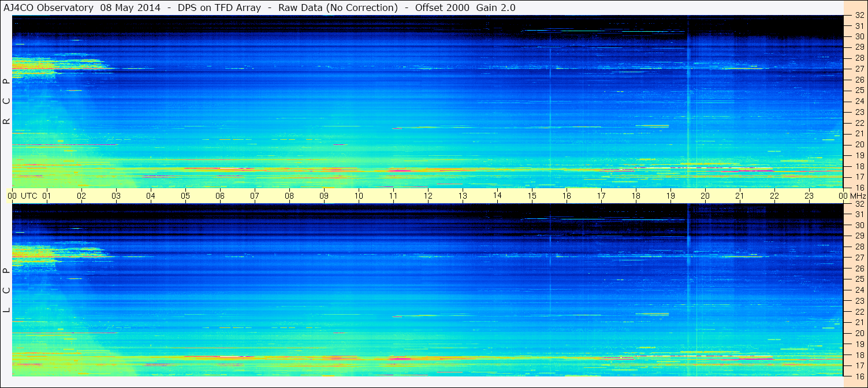Click the 27 MHz label in the upper RCP scale
The height and width of the screenshot is (388, 868).
(859, 69)
